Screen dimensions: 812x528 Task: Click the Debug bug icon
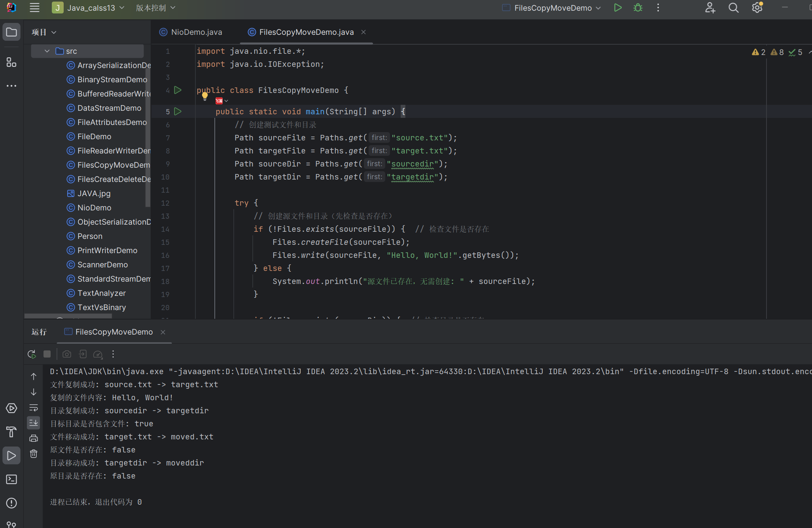638,8
